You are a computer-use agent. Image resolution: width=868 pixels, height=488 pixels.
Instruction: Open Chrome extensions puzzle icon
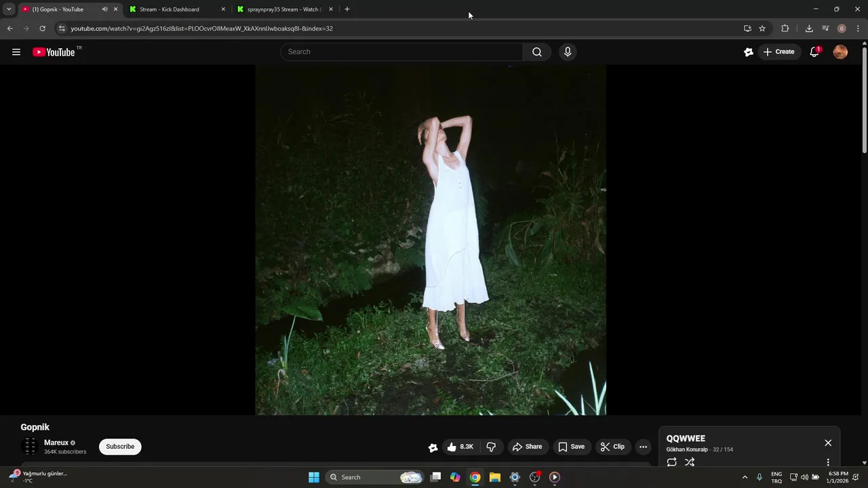point(785,28)
